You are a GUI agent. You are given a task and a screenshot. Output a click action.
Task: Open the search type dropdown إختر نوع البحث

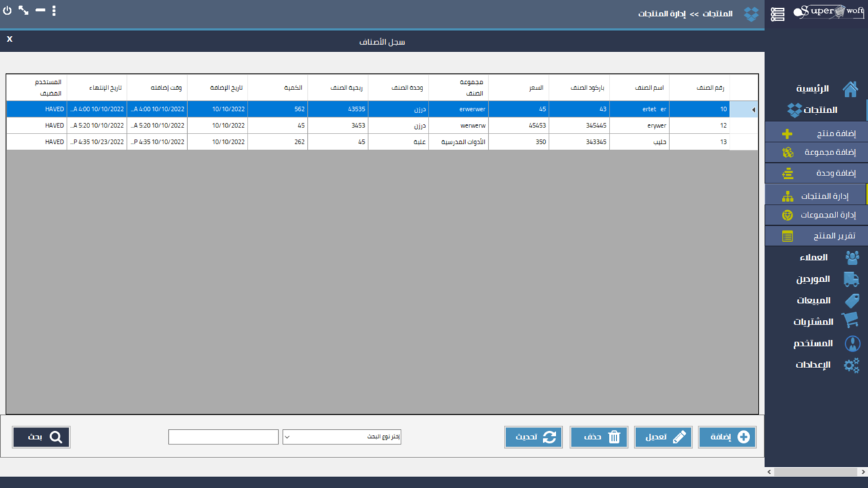[341, 436]
